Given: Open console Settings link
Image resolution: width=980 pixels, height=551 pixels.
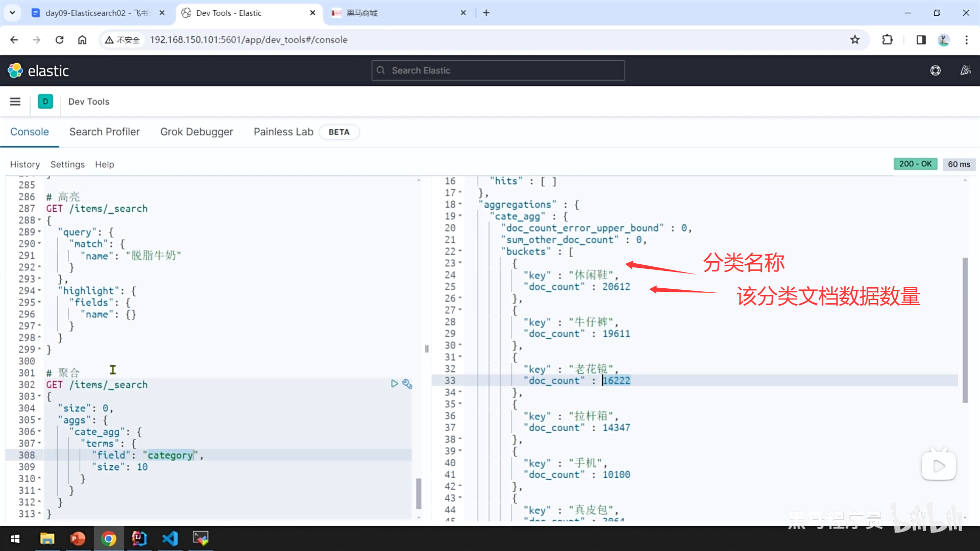Looking at the screenshot, I should click(x=67, y=164).
